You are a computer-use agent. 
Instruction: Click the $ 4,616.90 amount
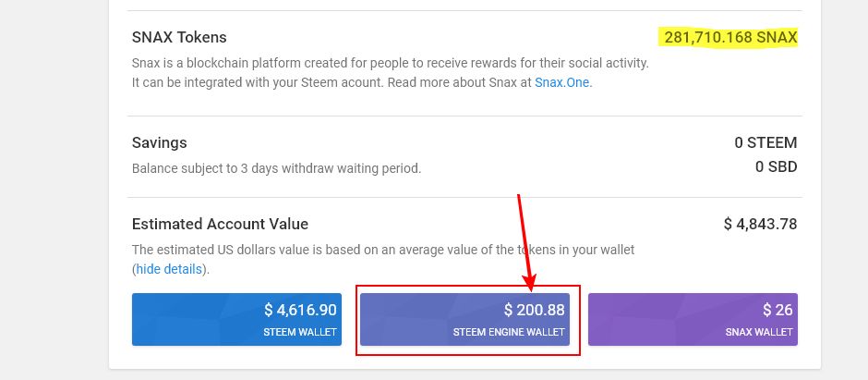point(300,311)
